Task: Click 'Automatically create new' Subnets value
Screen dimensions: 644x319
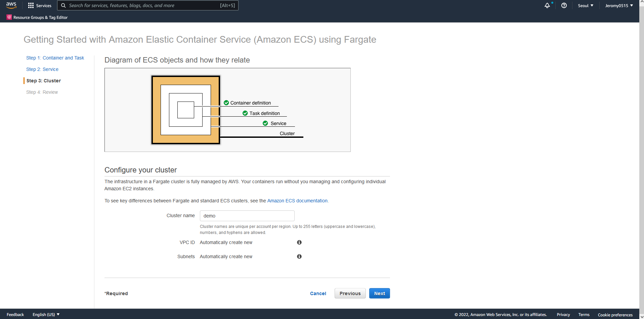Action: (226, 256)
